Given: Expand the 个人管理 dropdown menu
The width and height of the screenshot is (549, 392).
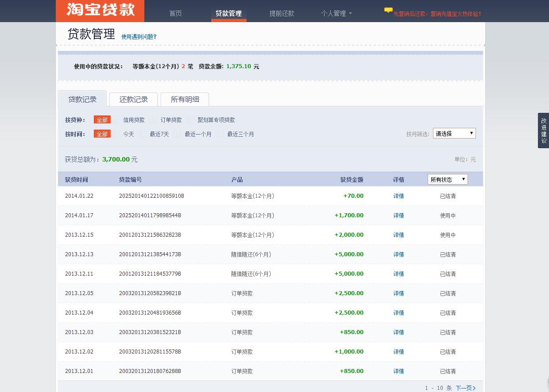Looking at the screenshot, I should click(336, 13).
